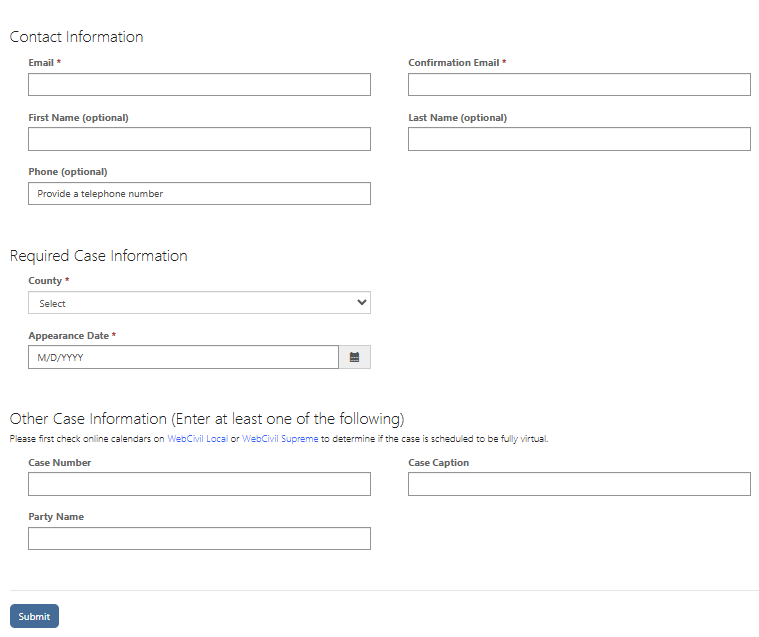Screen dimensions: 759x637
Task: Focus the Appearance Date text input
Action: pyautogui.click(x=183, y=357)
